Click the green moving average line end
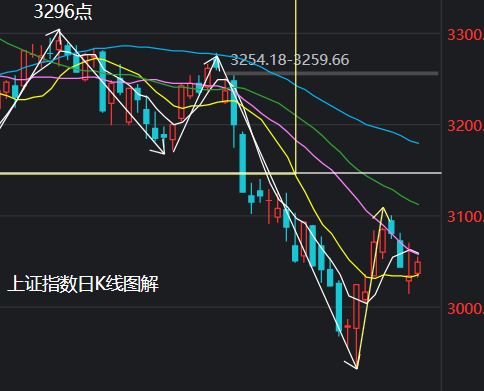The width and height of the screenshot is (484, 391). pyautogui.click(x=418, y=204)
